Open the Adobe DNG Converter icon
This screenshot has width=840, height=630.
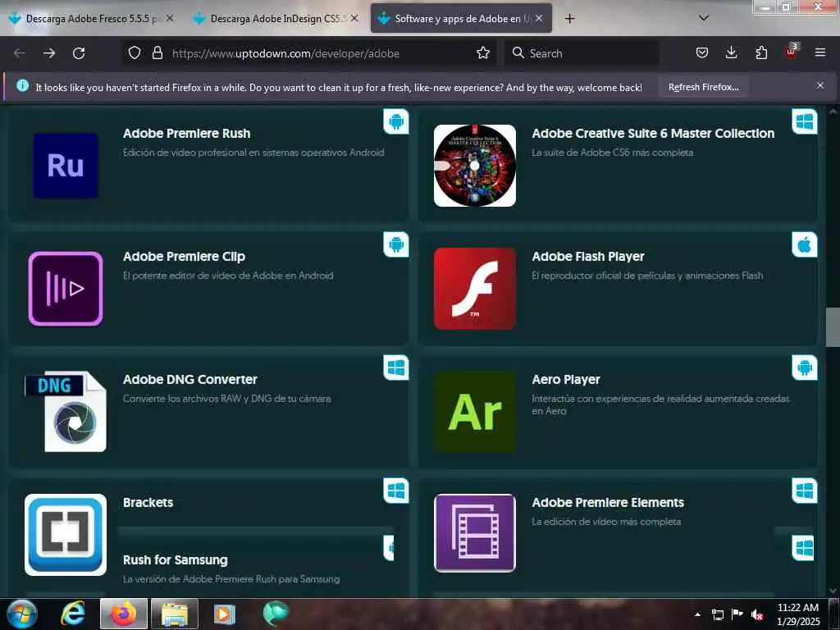coord(66,412)
